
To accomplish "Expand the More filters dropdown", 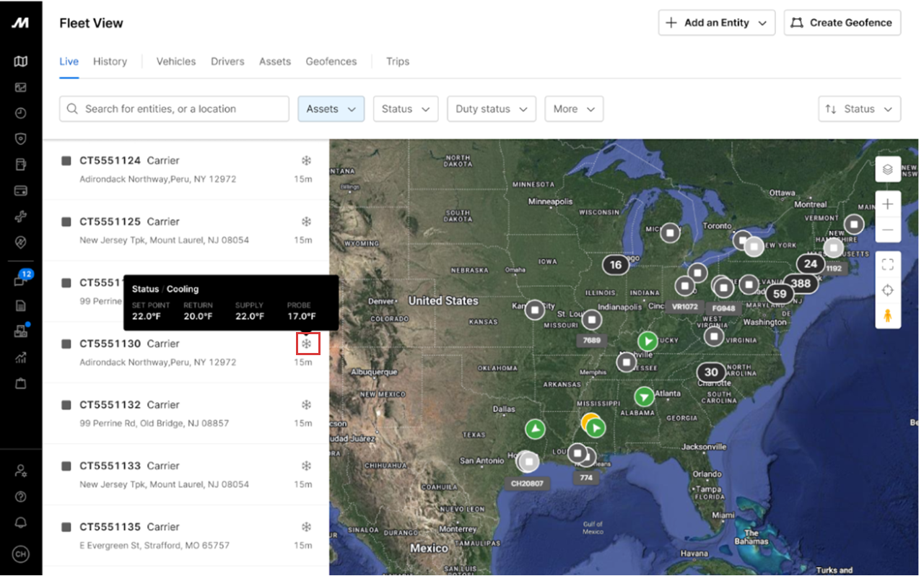I will point(574,109).
